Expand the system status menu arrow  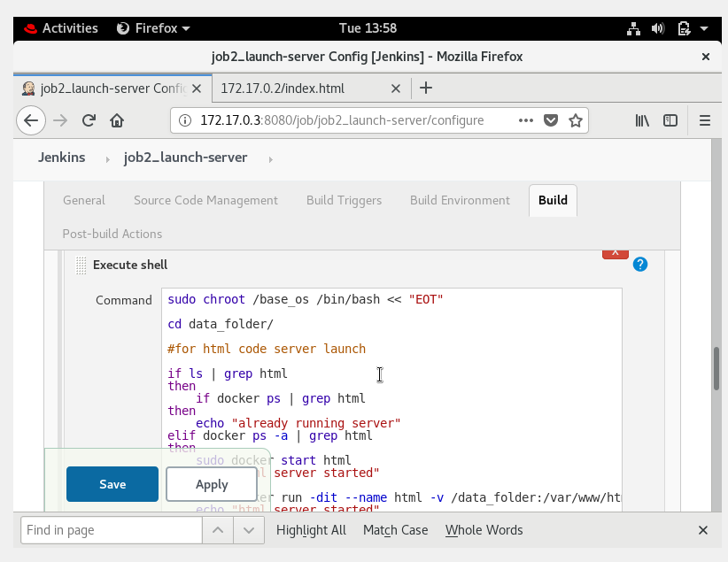(704, 29)
